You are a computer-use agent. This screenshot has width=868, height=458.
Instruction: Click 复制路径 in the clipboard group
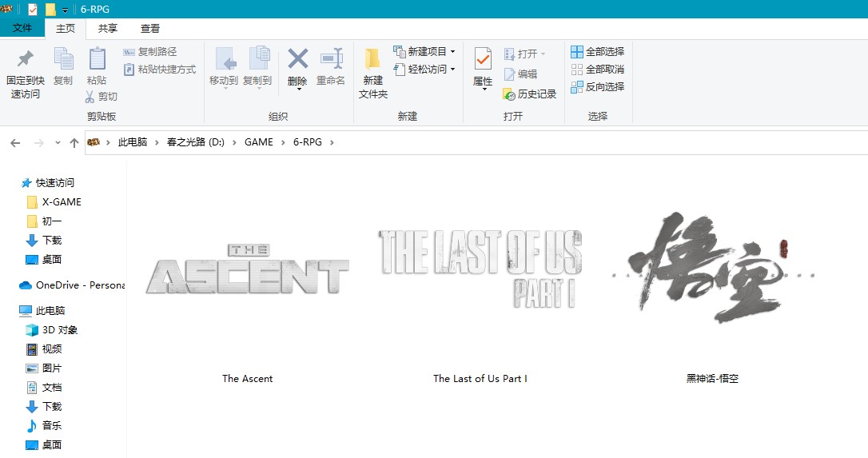click(x=150, y=51)
